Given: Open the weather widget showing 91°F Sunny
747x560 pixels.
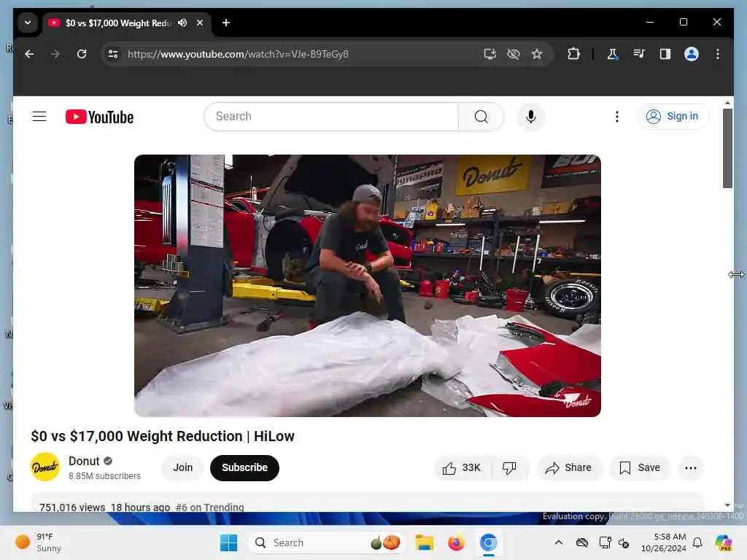Looking at the screenshot, I should [39, 542].
